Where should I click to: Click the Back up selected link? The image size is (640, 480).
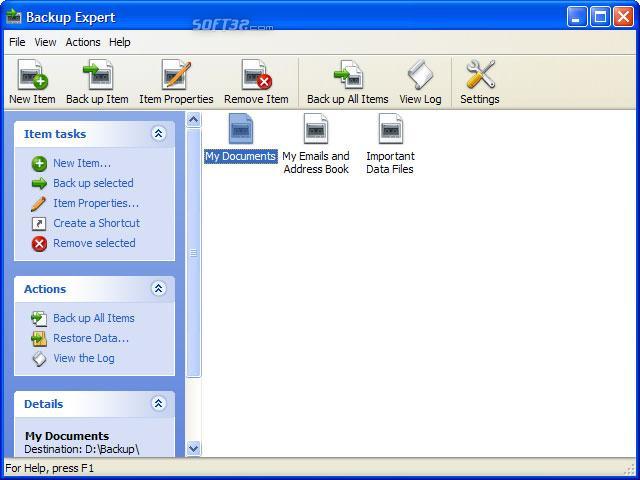93,183
